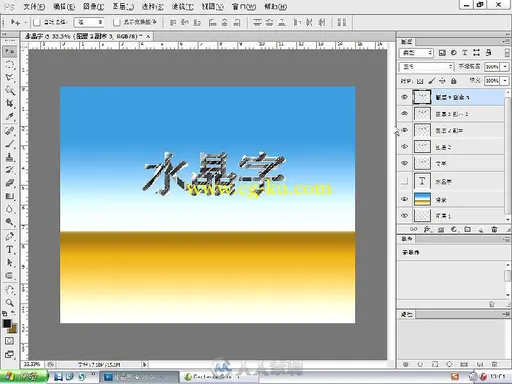Image resolution: width=512 pixels, height=384 pixels.
Task: Open the opacity slider arrow
Action: (505, 67)
